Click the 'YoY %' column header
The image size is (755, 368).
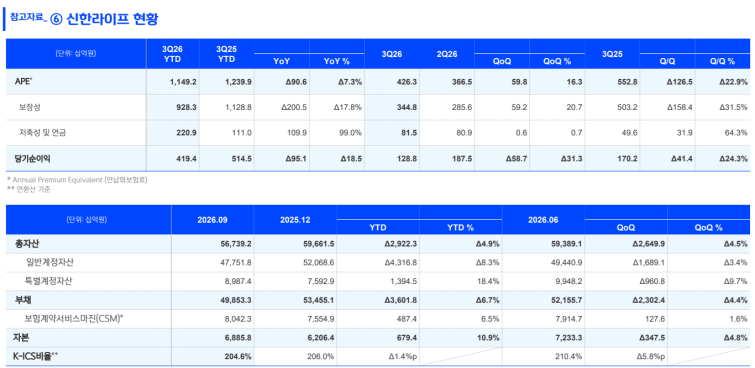coord(337,62)
